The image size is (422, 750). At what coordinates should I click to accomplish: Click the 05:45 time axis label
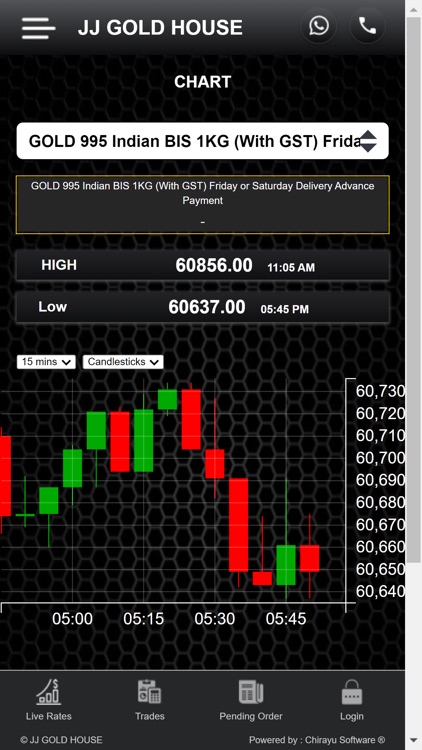point(286,619)
